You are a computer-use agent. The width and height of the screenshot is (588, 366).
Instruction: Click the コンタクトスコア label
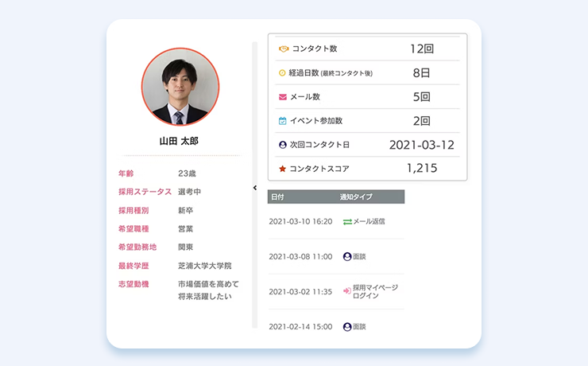[319, 169]
